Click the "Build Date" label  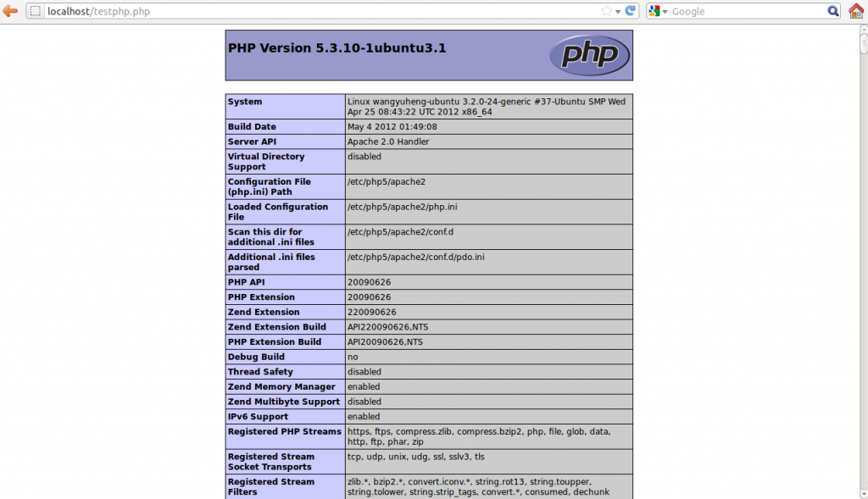pos(252,127)
